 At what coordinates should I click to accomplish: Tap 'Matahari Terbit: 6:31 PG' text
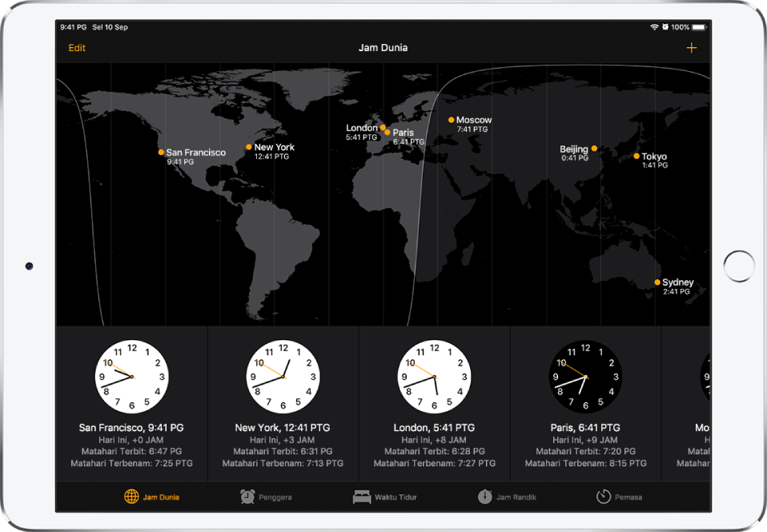283,451
